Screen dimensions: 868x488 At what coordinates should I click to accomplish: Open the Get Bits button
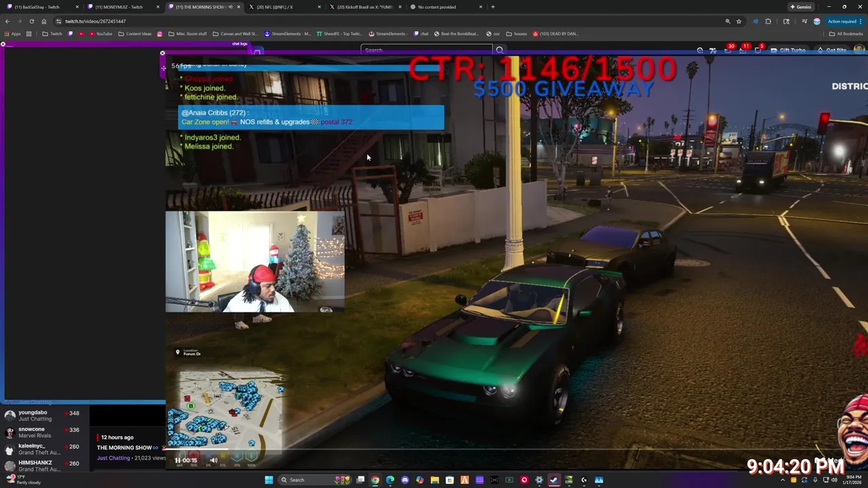(832, 50)
